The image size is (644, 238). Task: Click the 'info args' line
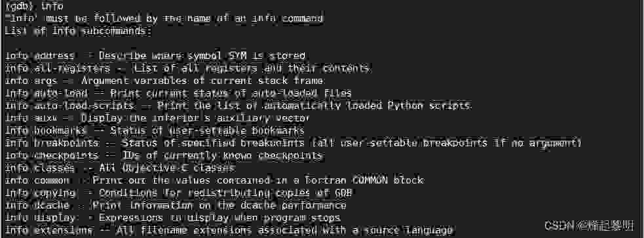pyautogui.click(x=164, y=81)
